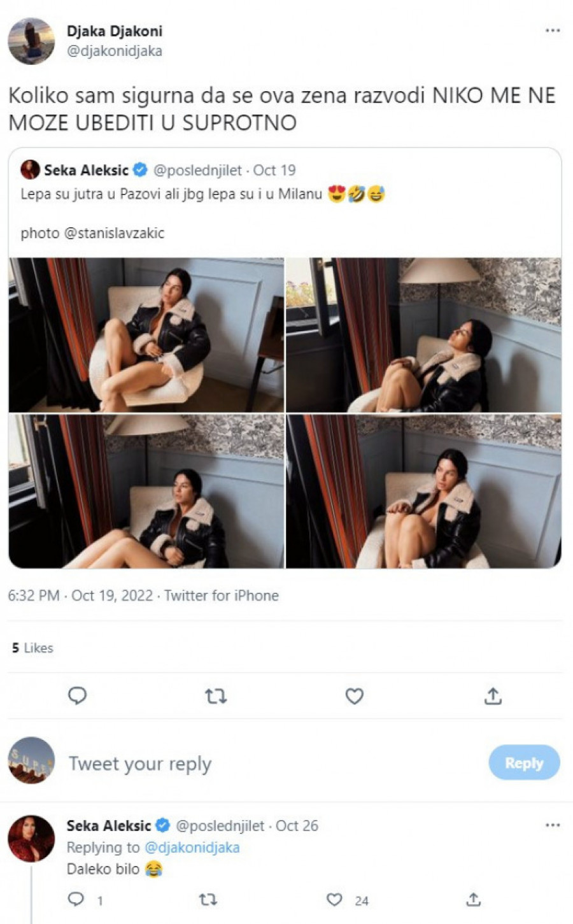This screenshot has width=573, height=924.
Task: Reply to Djaka Djakoni's tweet via comment icon
Action: coord(77,696)
